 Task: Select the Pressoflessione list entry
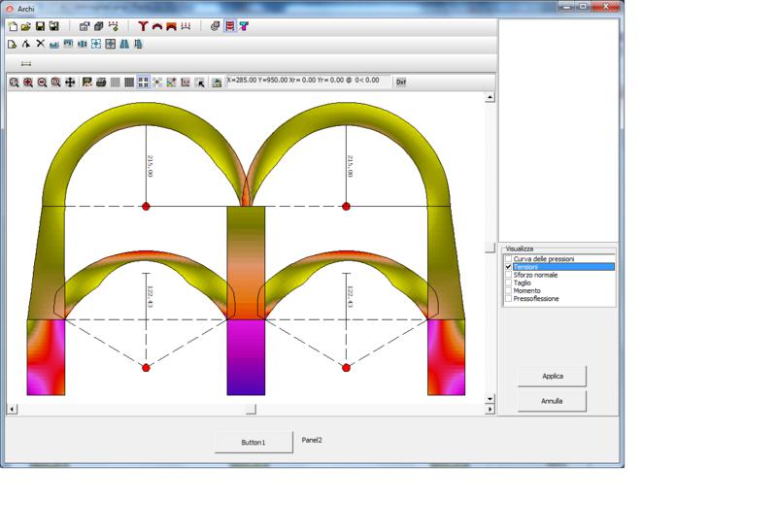pos(536,299)
